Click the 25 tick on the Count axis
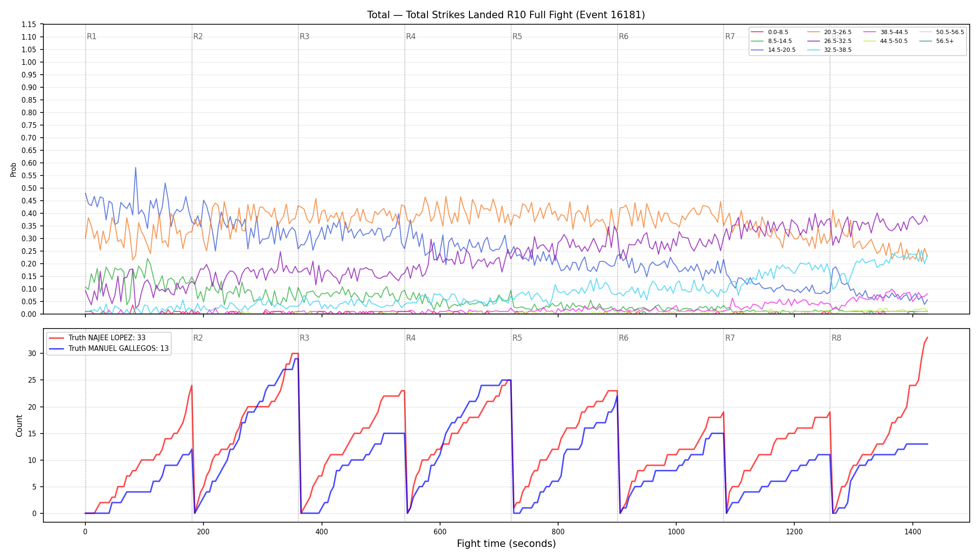Screen dimensions: 980x560 coord(32,380)
